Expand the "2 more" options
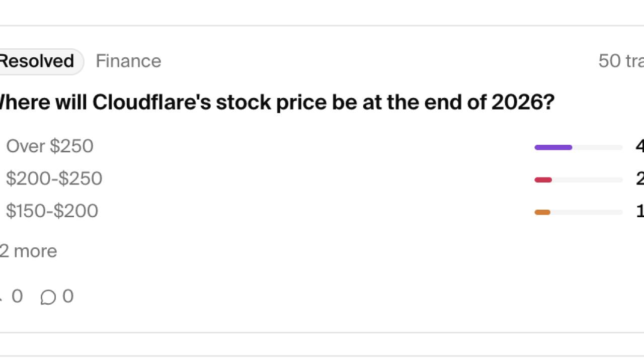Screen dimensions: 644x362 click(28, 251)
